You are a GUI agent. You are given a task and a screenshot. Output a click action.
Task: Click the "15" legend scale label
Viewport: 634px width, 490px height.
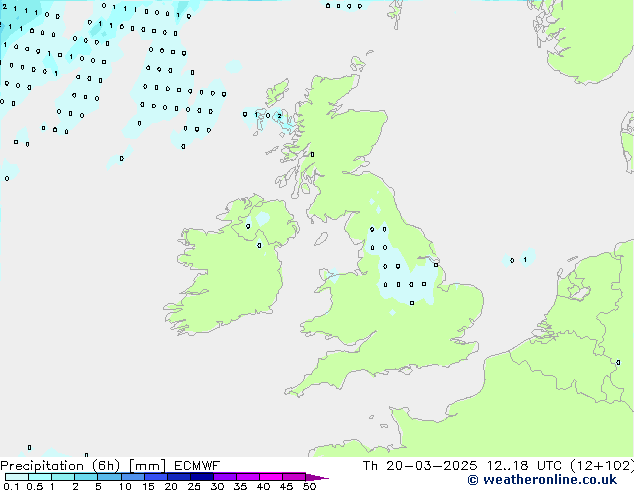coord(148,486)
